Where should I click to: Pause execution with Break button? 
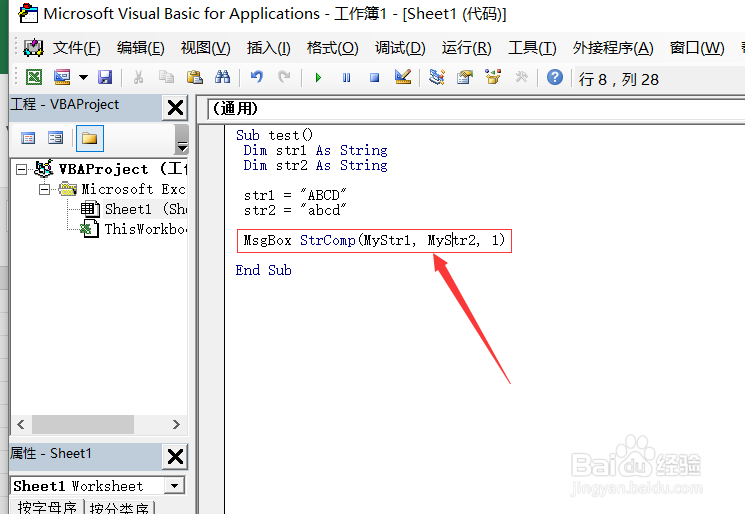346,77
